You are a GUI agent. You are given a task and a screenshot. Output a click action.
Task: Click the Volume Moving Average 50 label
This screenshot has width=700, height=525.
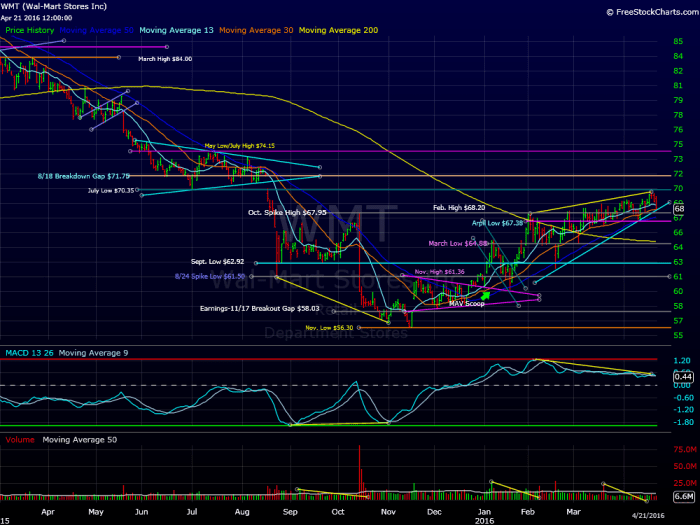(80, 440)
